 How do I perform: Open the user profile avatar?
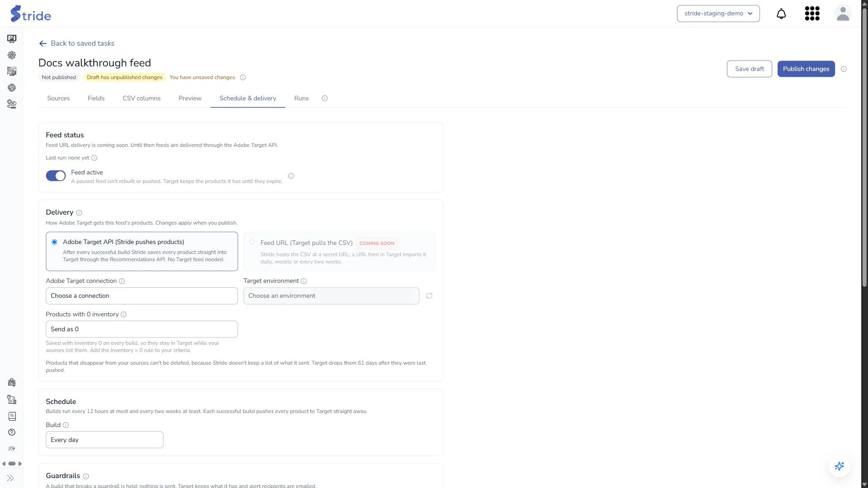click(843, 14)
